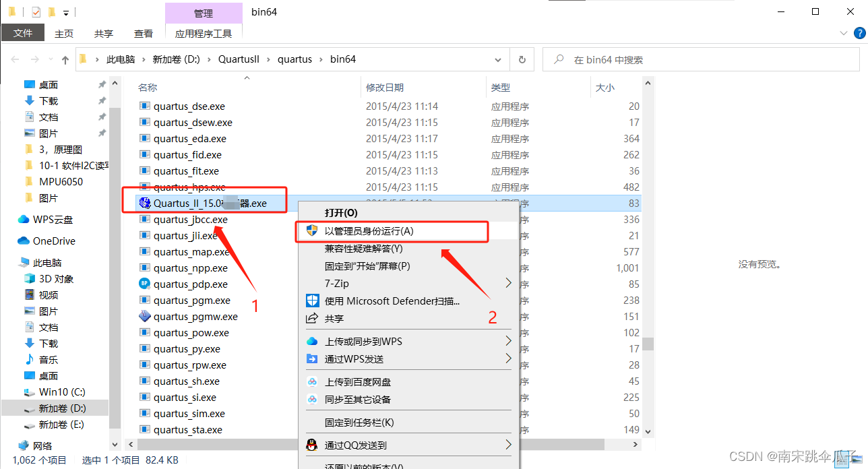
Task: Click the search box 在 bin64 中搜索
Action: tap(701, 59)
